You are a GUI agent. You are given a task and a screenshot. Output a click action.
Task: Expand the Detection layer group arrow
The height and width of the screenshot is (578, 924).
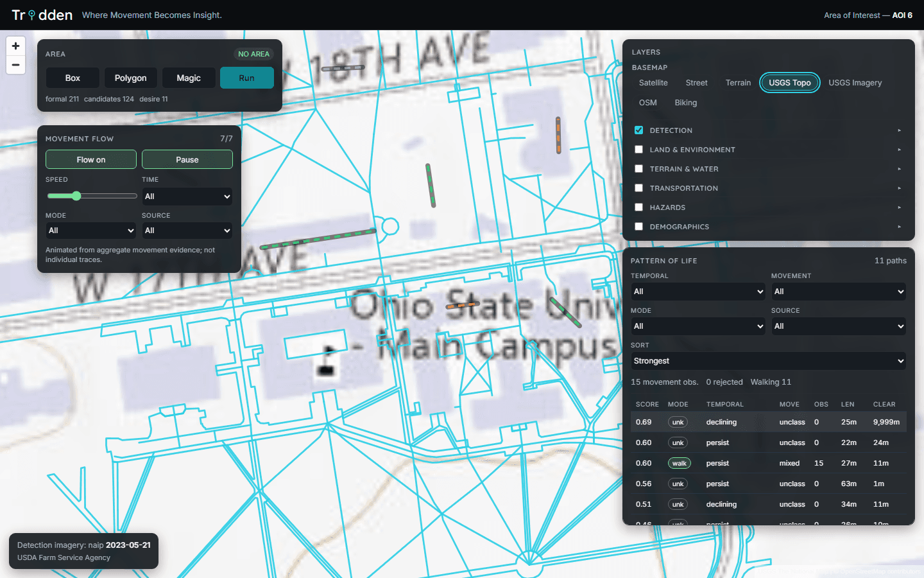click(x=900, y=130)
